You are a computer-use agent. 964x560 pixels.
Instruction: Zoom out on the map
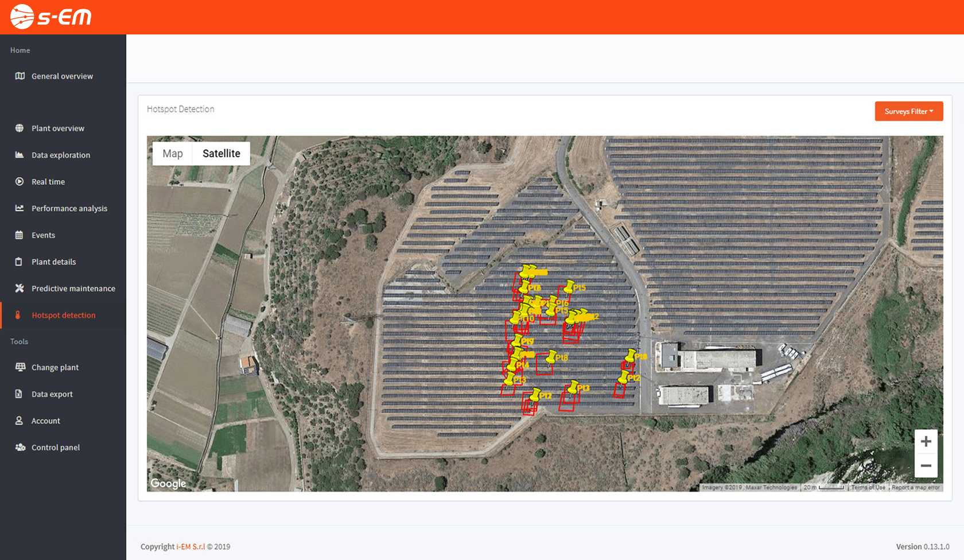926,465
